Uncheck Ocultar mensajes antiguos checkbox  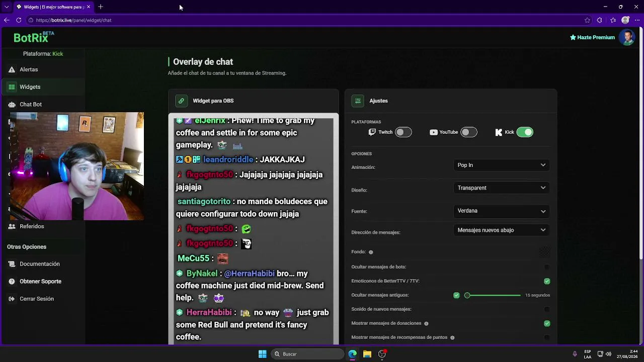pyautogui.click(x=456, y=295)
